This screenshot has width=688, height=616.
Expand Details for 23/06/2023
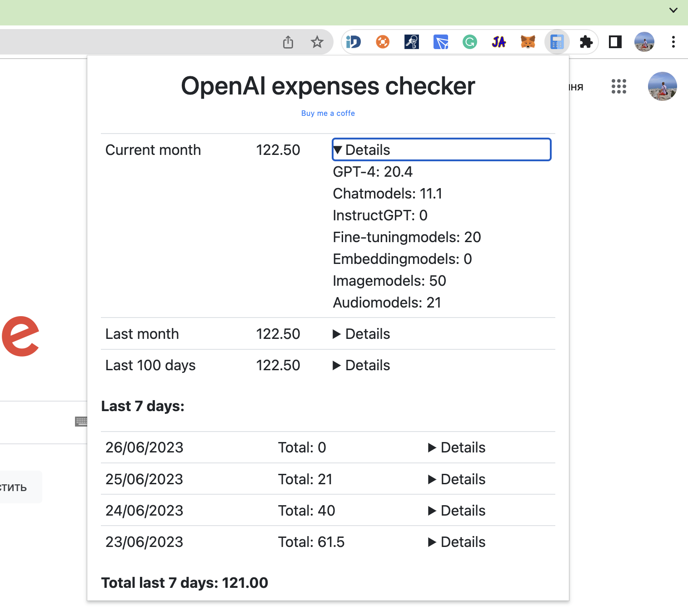click(457, 542)
